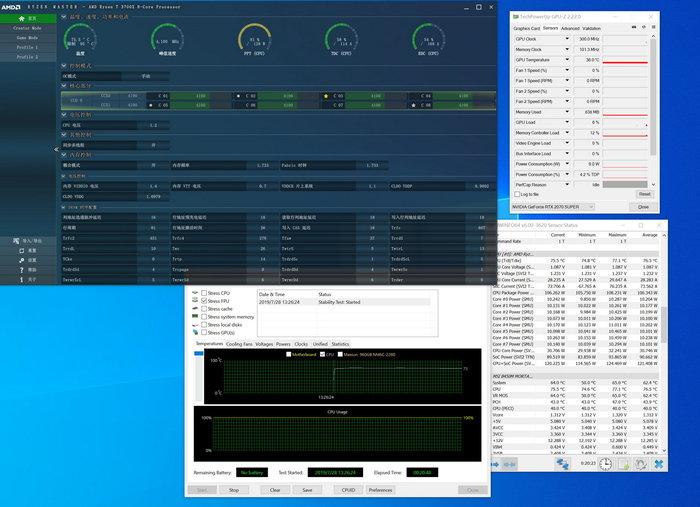The width and height of the screenshot is (700, 507).
Task: Open About info icon in Ryzen Master sidebar
Action: (x=21, y=280)
